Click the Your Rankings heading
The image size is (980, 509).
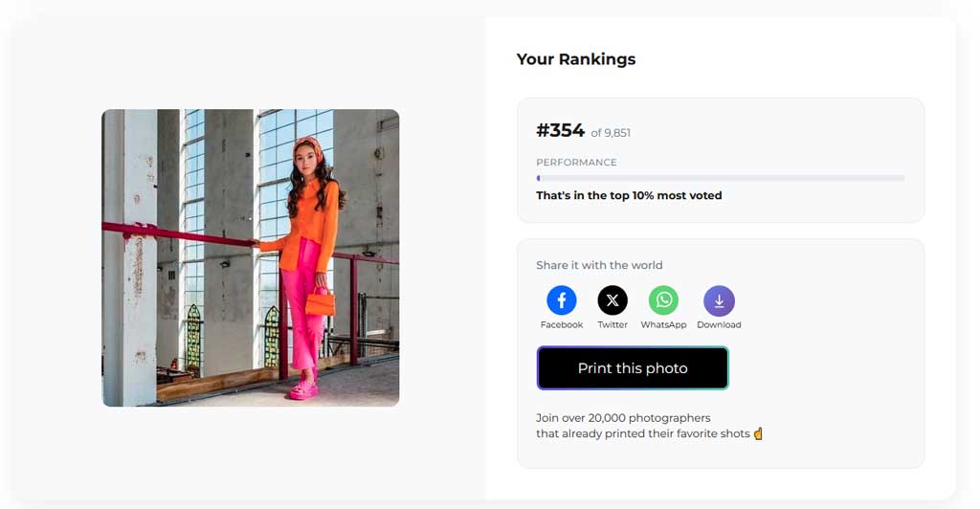point(575,59)
